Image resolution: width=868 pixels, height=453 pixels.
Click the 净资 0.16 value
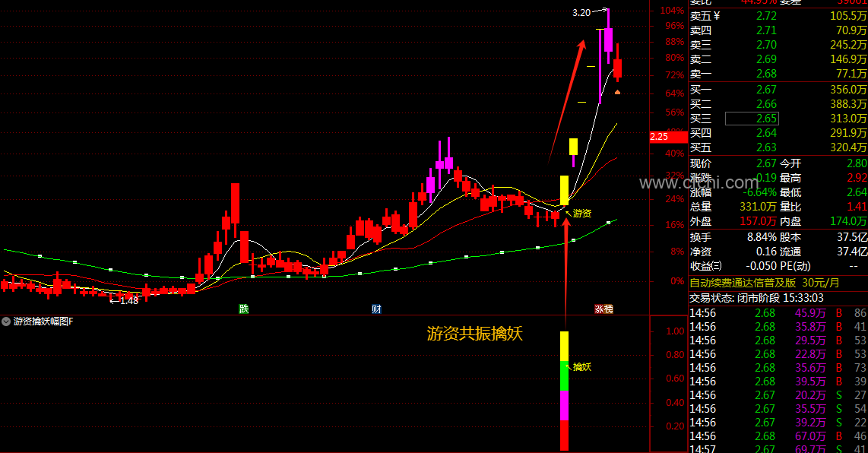pyautogui.click(x=766, y=252)
